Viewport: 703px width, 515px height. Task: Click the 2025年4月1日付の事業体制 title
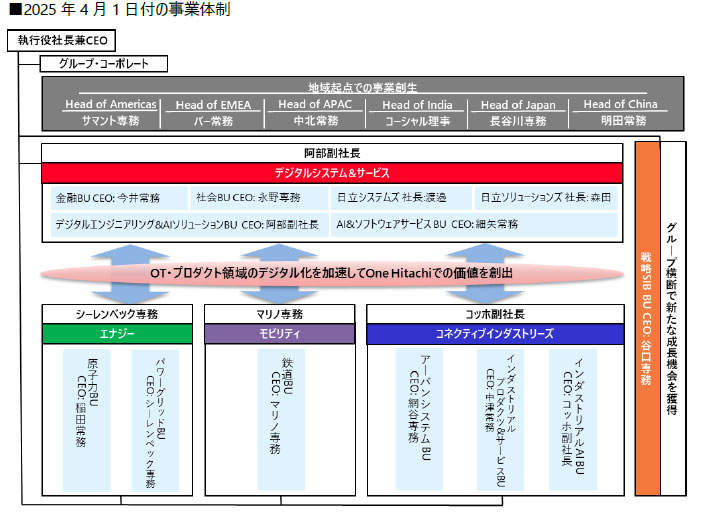pos(120,9)
